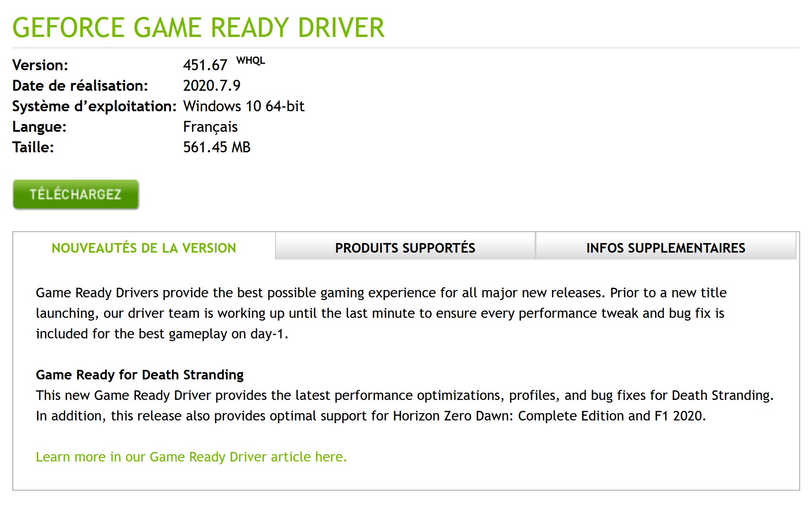Viewport: 812px width, 508px height.
Task: Click the sentence starting 'This new Game Ready Driver'
Action: pyautogui.click(x=405, y=395)
